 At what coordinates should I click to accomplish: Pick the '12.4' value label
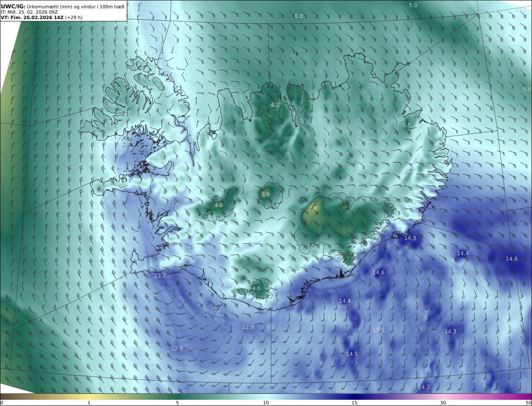pyautogui.click(x=173, y=204)
